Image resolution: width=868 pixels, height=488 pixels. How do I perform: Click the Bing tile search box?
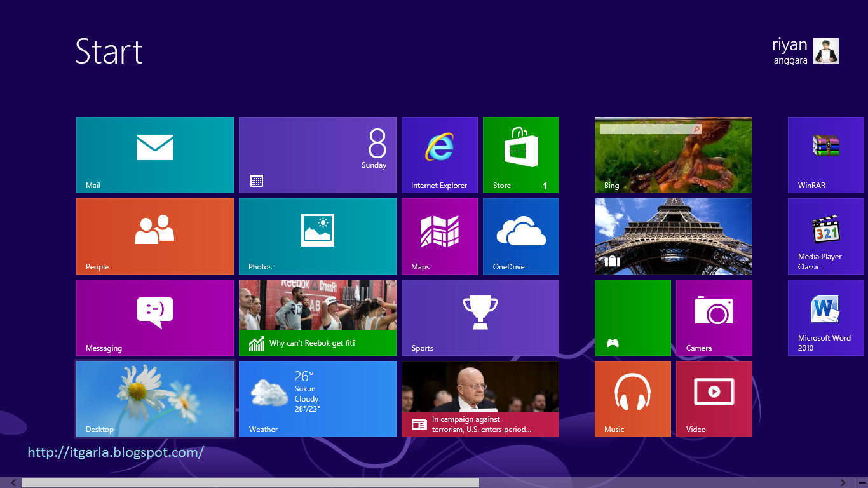(x=651, y=129)
